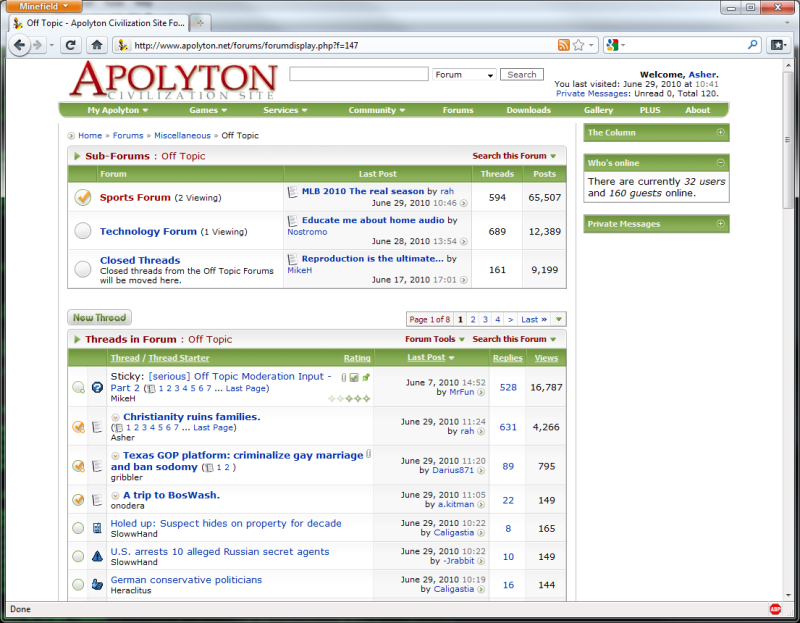Expand The Column sidebar panel

click(720, 132)
